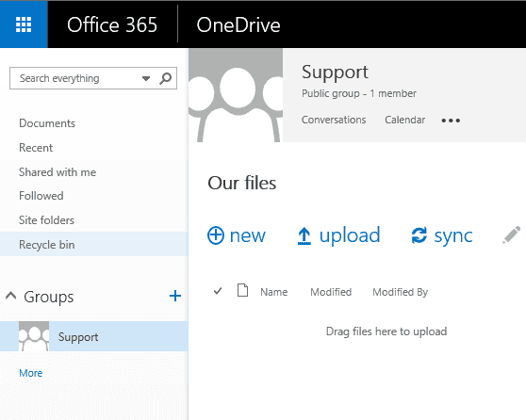
Task: Click the Support group avatar in sidebar
Action: click(x=34, y=336)
